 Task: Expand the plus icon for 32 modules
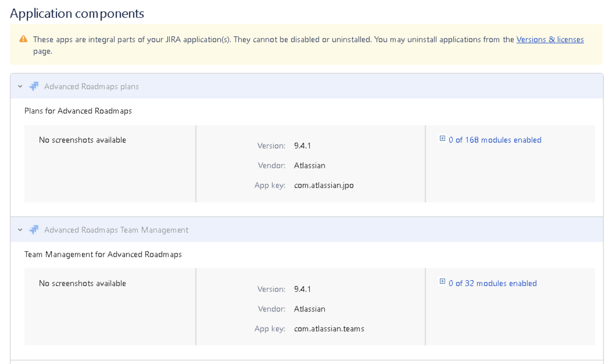[442, 281]
